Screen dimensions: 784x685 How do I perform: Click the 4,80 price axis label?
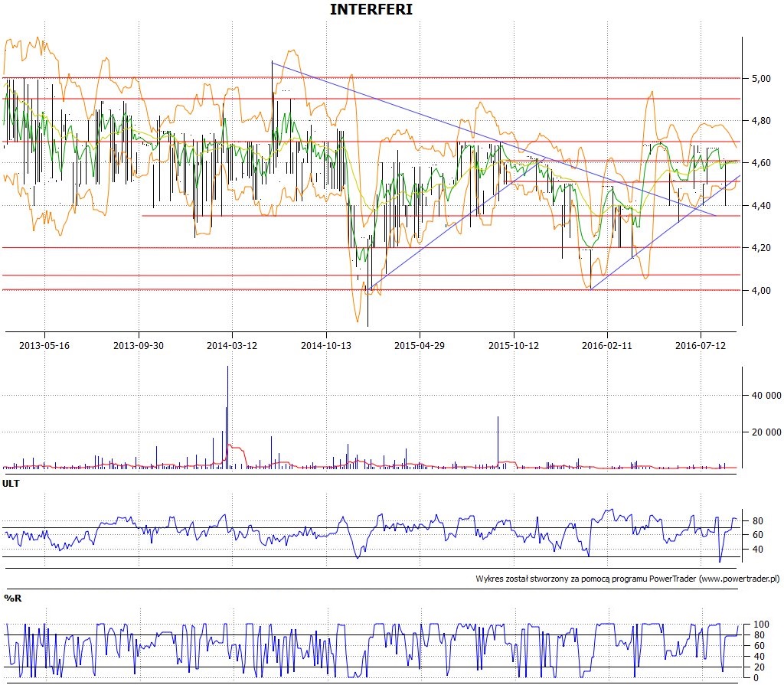pyautogui.click(x=761, y=120)
